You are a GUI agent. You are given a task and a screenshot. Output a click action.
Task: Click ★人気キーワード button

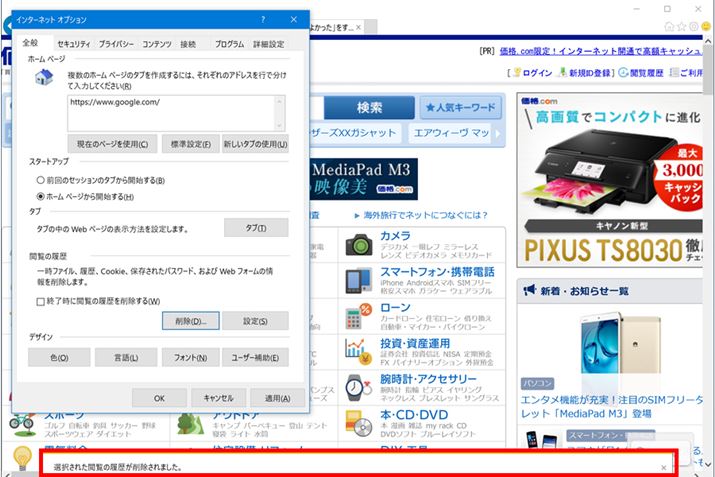click(x=460, y=108)
